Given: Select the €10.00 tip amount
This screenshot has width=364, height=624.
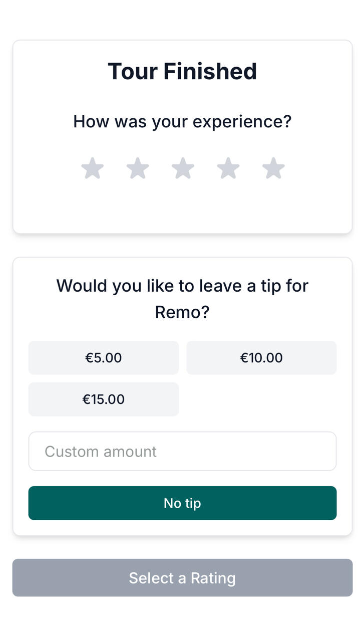Looking at the screenshot, I should click(x=261, y=358).
